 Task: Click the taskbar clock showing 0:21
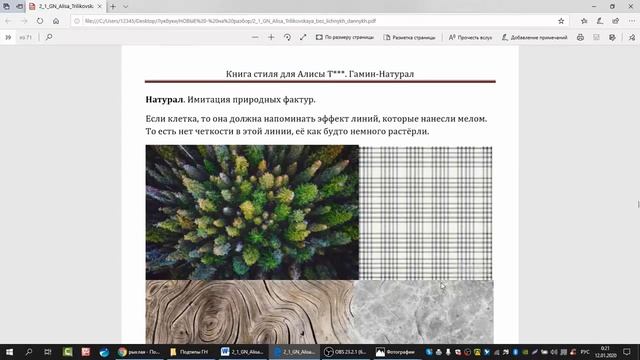(x=605, y=351)
